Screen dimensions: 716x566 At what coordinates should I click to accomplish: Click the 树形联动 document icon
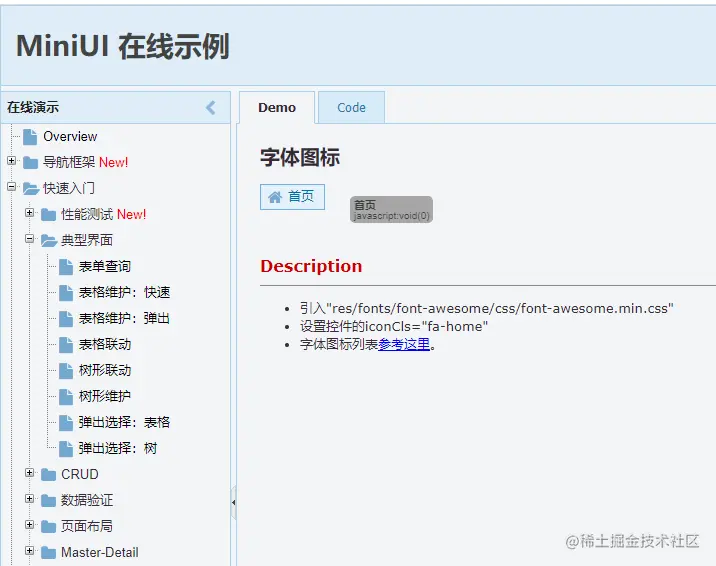pyautogui.click(x=66, y=371)
